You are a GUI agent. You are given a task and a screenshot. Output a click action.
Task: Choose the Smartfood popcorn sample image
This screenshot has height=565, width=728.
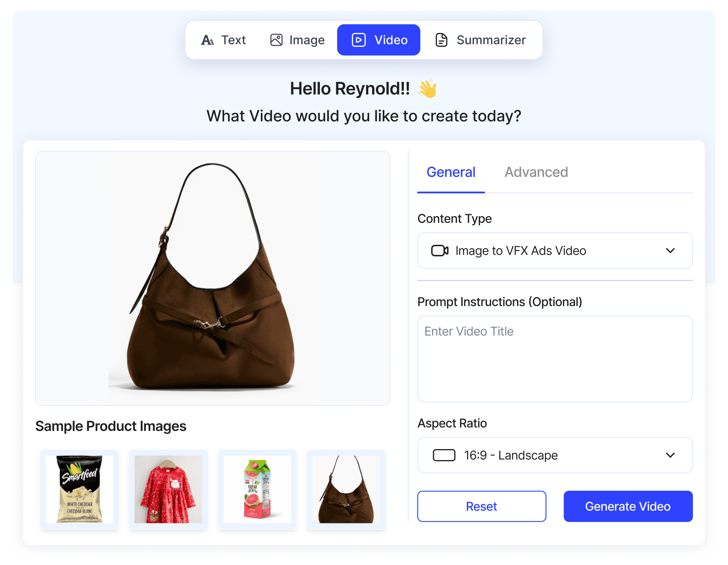point(79,489)
